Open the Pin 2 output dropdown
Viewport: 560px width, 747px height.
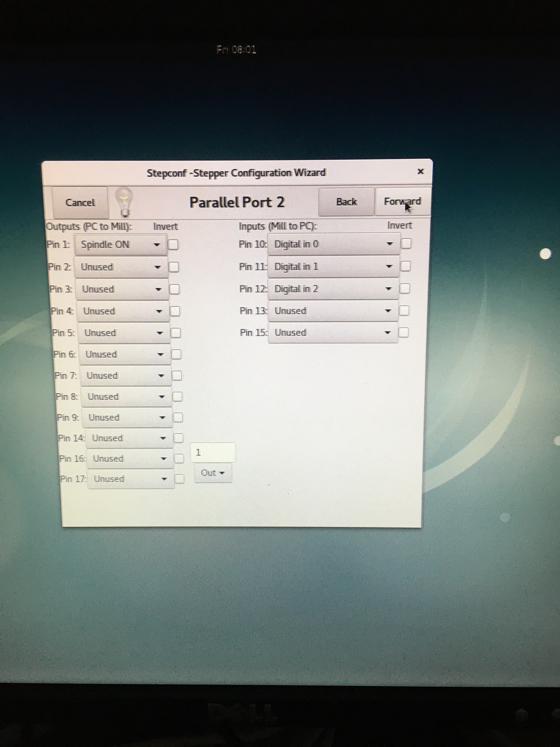121,267
